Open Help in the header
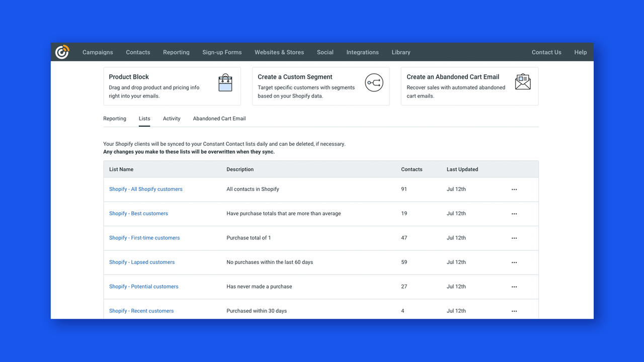Viewport: 644px width, 362px height. (x=581, y=52)
